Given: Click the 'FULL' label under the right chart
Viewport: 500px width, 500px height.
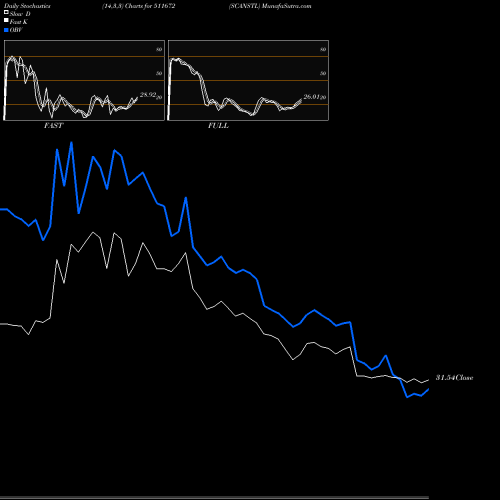Looking at the screenshot, I should 218,126.
